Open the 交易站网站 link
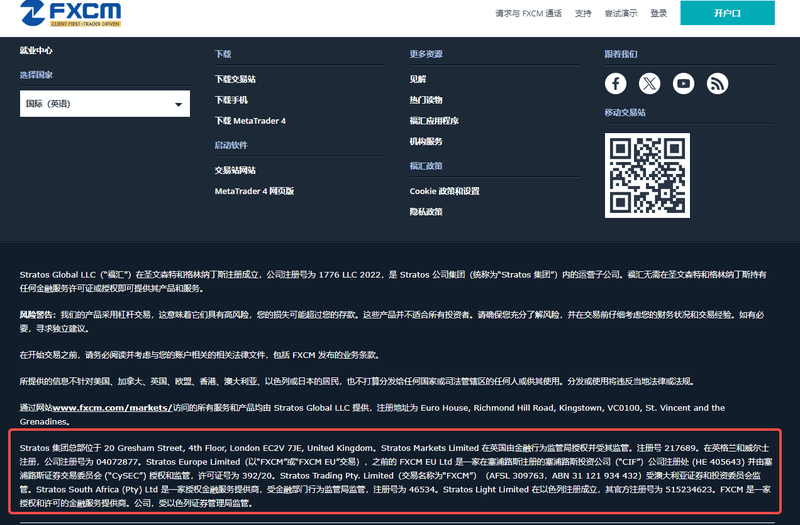This screenshot has height=525, width=800. coord(235,170)
